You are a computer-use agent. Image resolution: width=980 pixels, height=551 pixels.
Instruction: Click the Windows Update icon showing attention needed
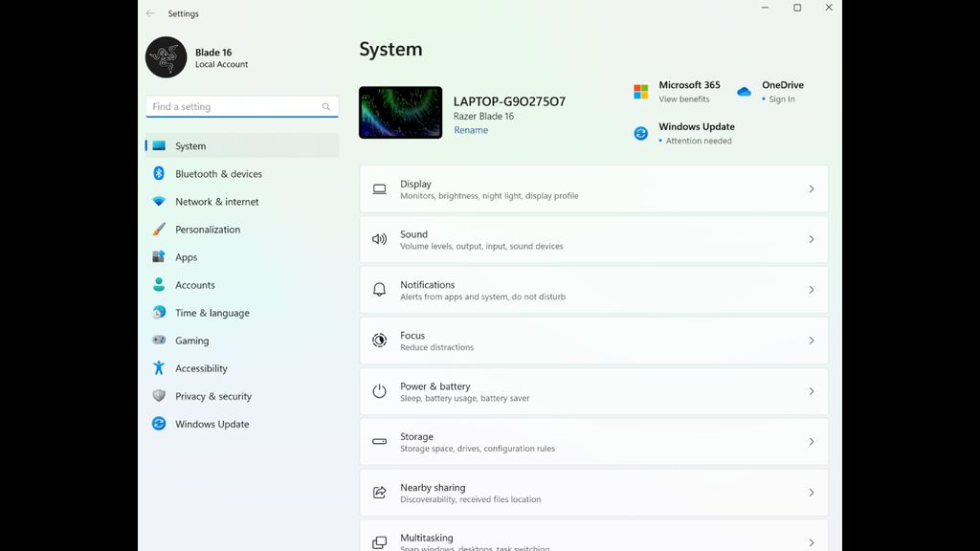[x=640, y=133]
